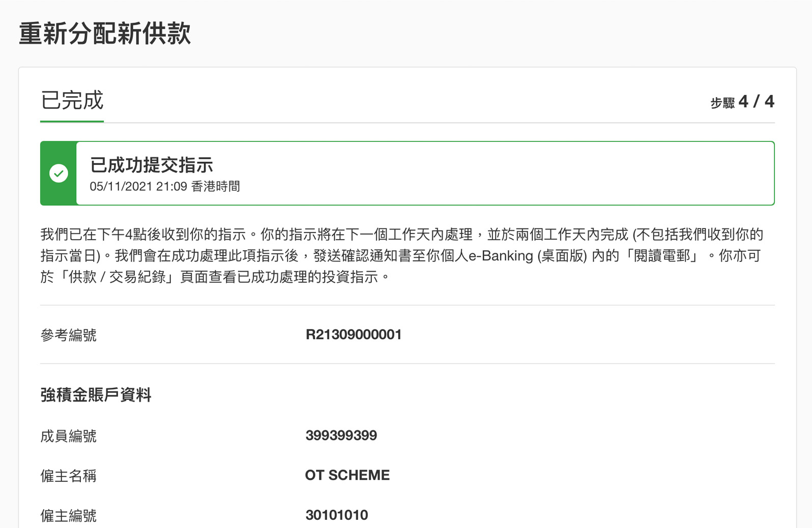
Task: Click the 參考編號 label
Action: point(68,335)
